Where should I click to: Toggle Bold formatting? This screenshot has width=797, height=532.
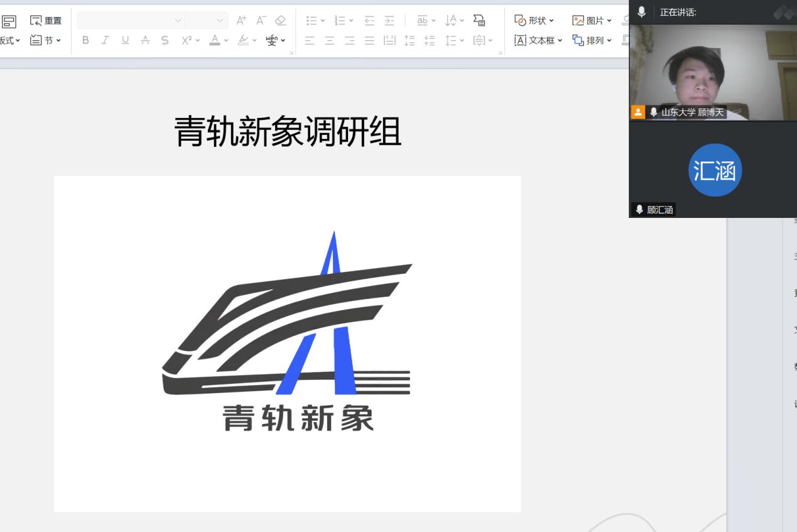85,40
